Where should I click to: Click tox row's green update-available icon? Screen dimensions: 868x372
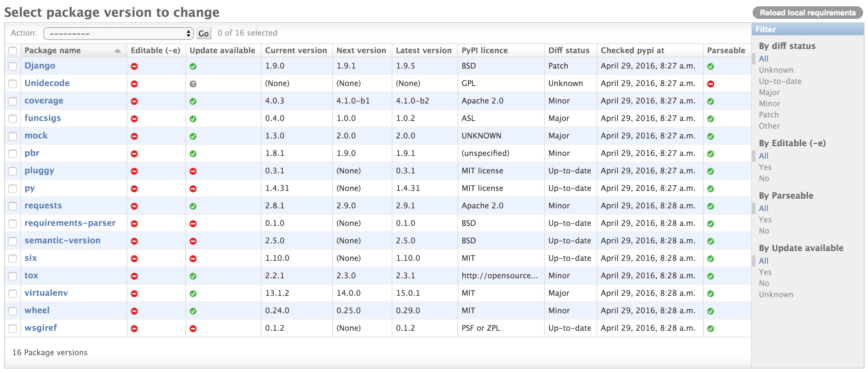[193, 276]
